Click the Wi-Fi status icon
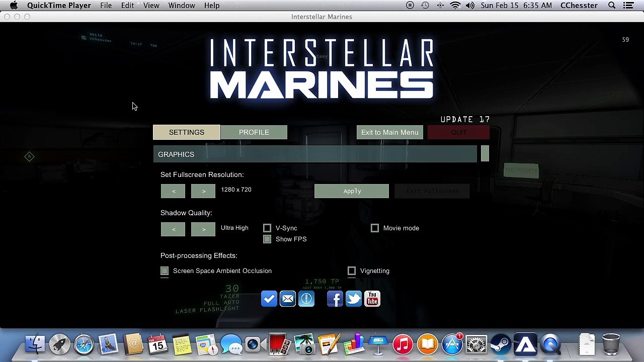The height and width of the screenshot is (362, 644). click(x=455, y=6)
